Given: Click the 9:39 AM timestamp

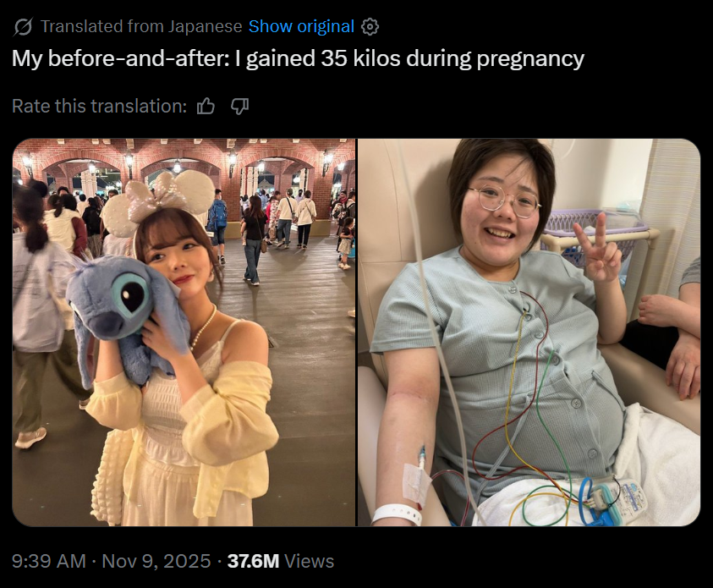Looking at the screenshot, I should 49,561.
